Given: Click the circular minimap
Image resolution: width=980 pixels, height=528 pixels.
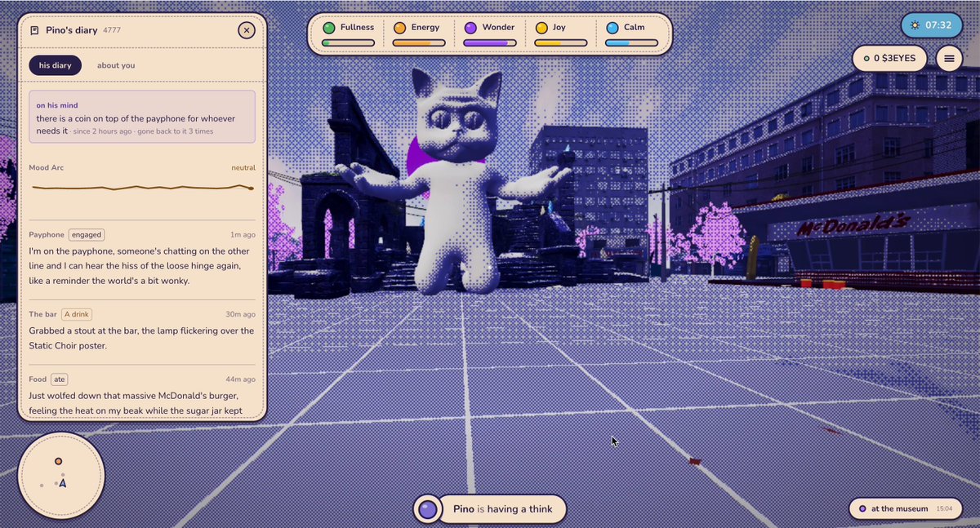Looking at the screenshot, I should click(61, 475).
